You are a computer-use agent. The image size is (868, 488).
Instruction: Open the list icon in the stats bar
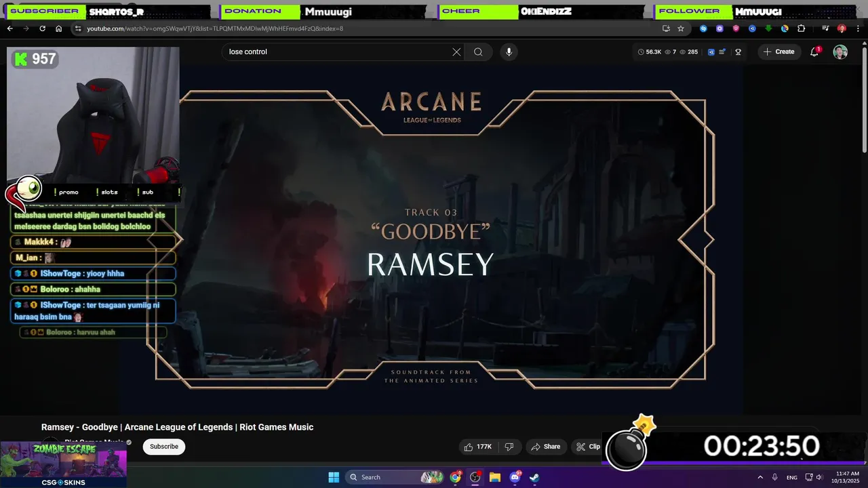click(722, 52)
